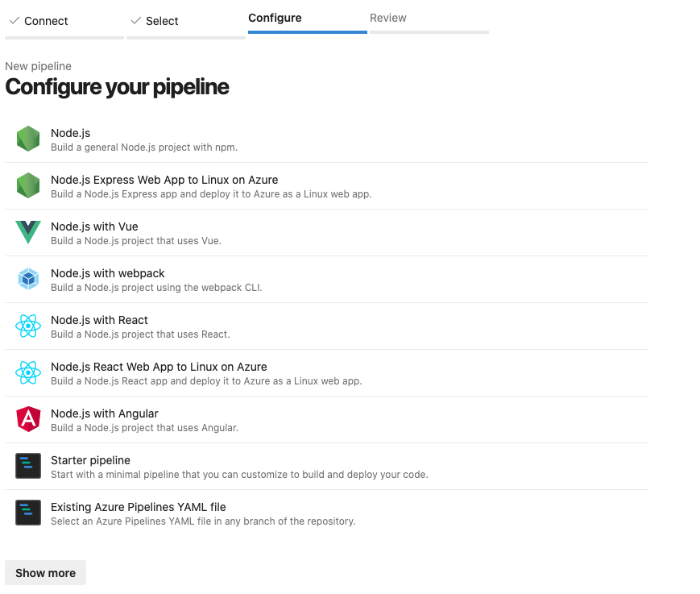Click the green Node.js hexagon icon

pos(28,139)
